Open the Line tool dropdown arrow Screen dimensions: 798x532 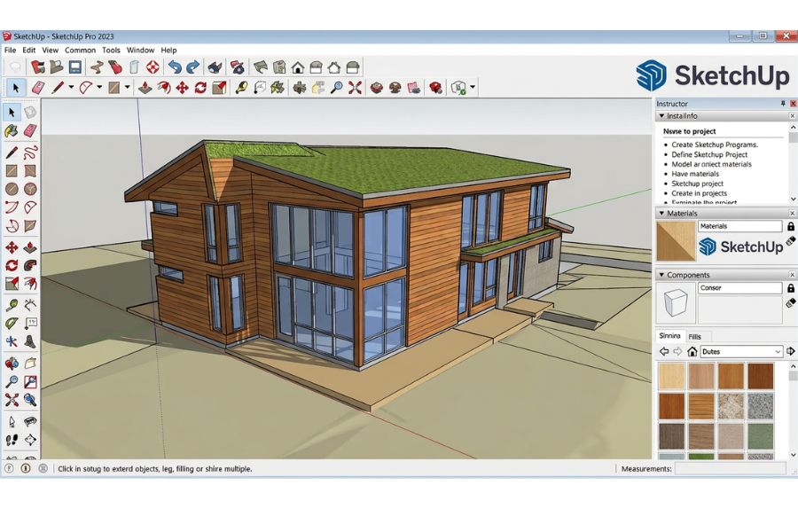click(x=71, y=88)
